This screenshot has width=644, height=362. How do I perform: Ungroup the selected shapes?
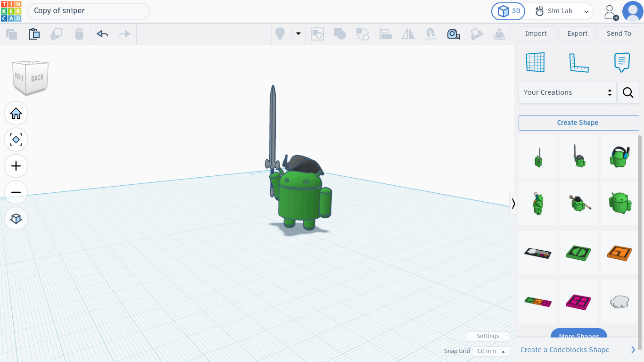point(363,34)
